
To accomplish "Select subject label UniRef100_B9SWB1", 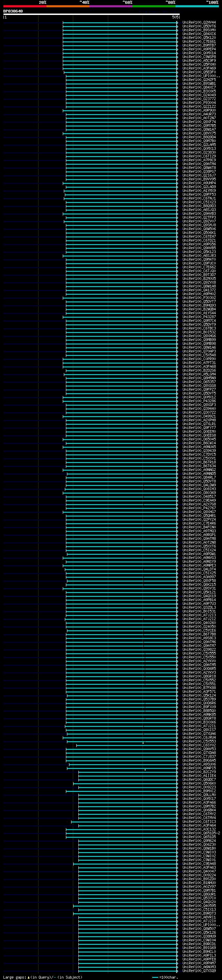I will pos(199,84).
